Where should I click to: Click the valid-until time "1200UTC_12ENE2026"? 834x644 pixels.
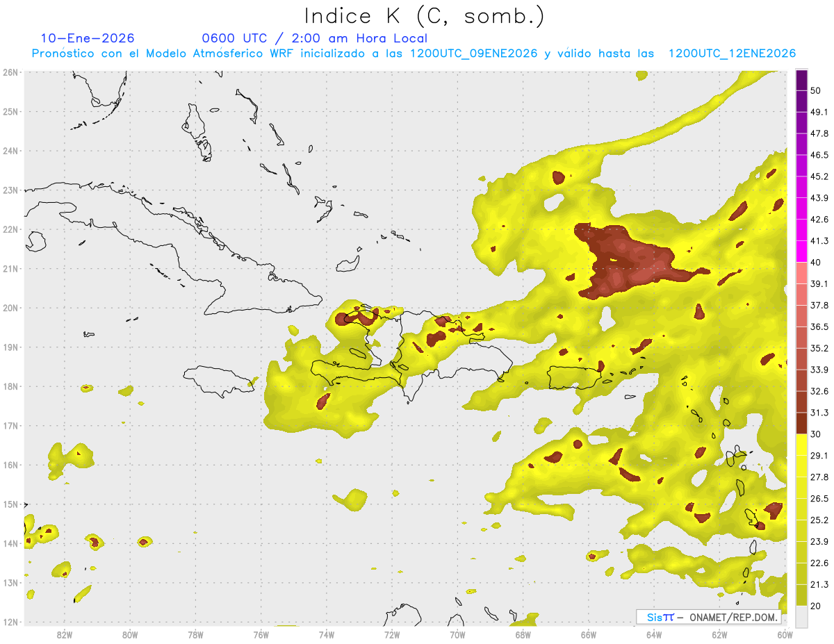732,53
